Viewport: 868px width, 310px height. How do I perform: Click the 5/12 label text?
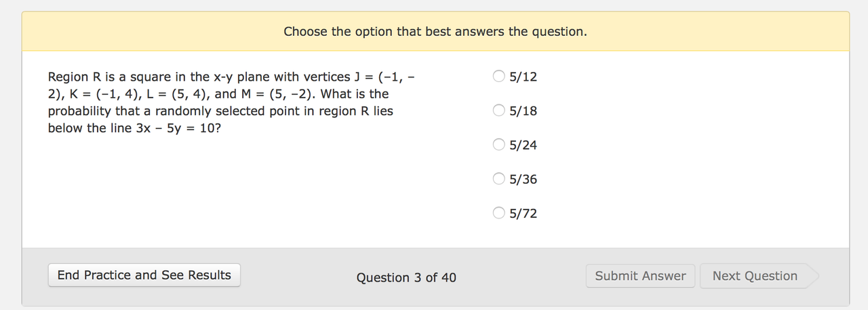point(524,77)
